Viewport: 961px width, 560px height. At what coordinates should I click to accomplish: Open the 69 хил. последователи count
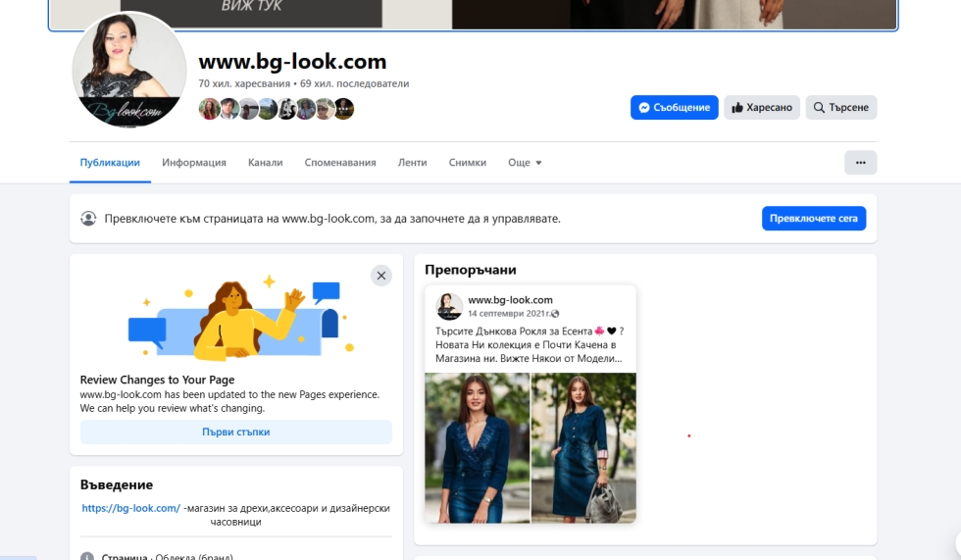[x=354, y=83]
